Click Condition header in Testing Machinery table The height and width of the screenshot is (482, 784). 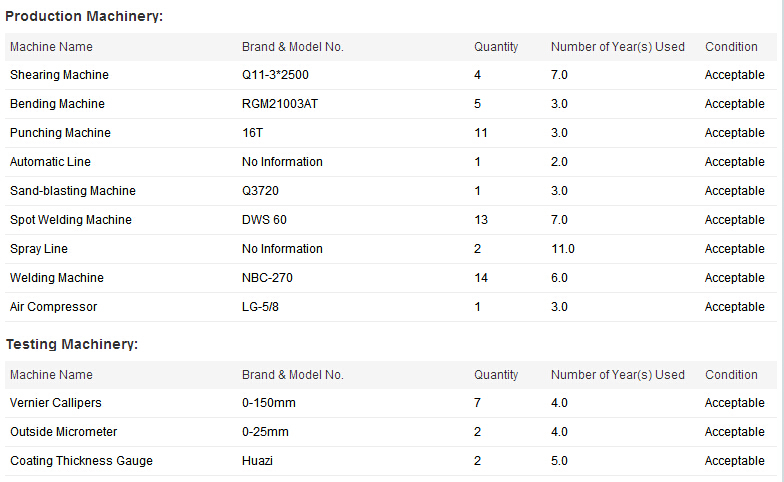pos(731,375)
